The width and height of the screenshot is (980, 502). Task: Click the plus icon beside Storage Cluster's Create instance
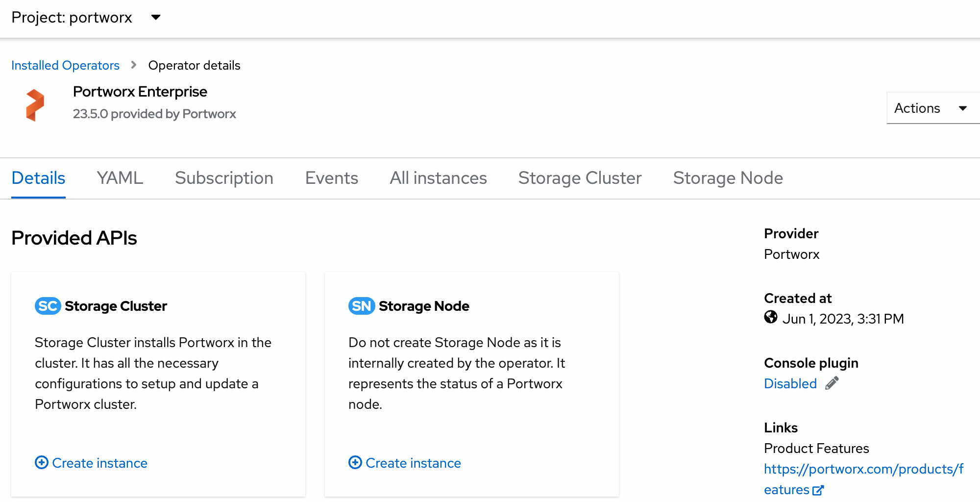tap(42, 462)
